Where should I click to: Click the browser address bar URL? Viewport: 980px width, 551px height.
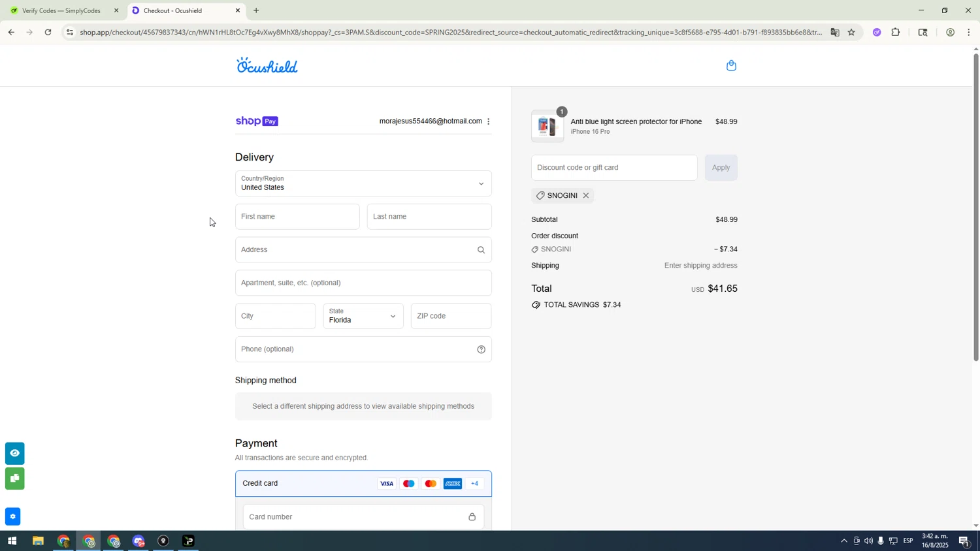[x=451, y=32]
